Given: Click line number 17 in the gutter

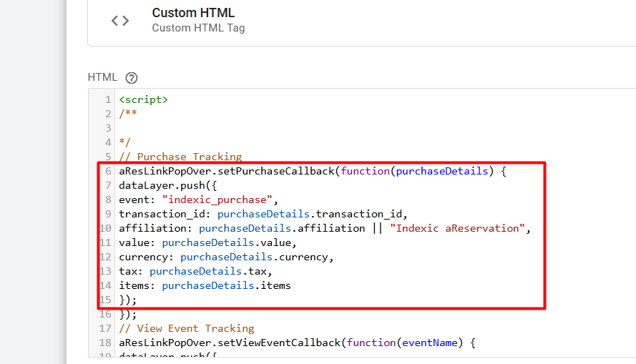Looking at the screenshot, I should pyautogui.click(x=104, y=328).
